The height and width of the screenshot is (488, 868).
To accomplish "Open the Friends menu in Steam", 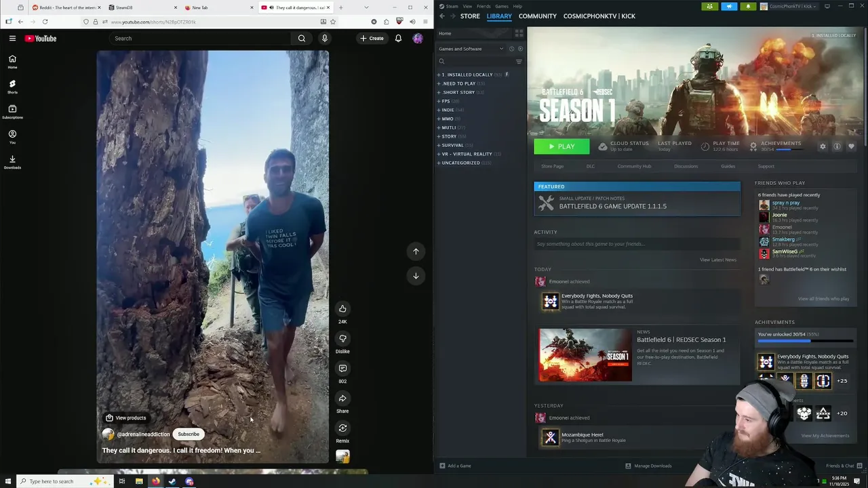I will (x=484, y=6).
